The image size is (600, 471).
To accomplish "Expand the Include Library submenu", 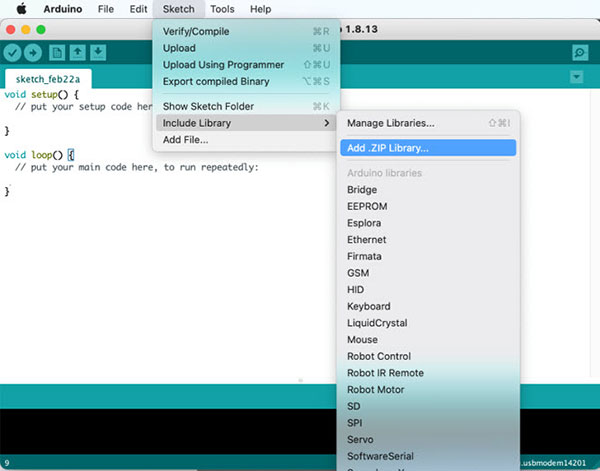I will (245, 123).
